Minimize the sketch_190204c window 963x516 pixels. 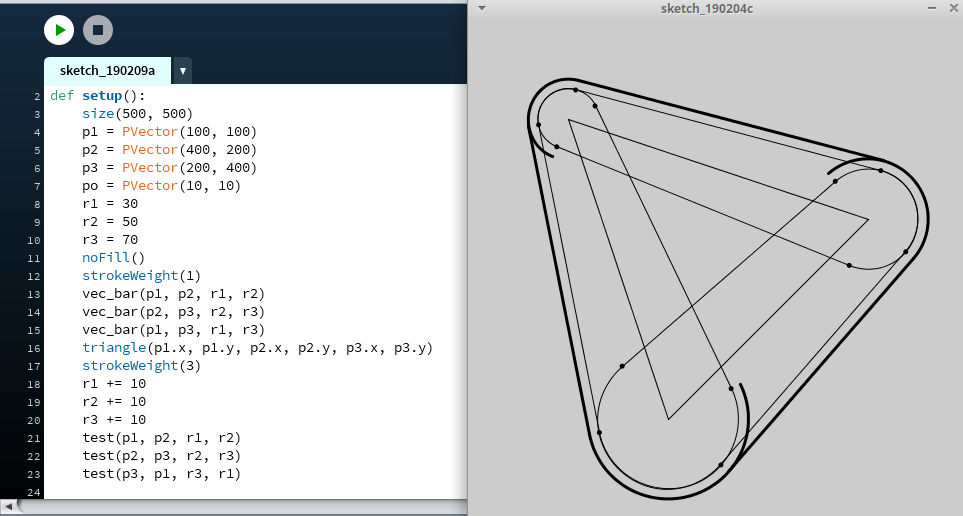929,8
